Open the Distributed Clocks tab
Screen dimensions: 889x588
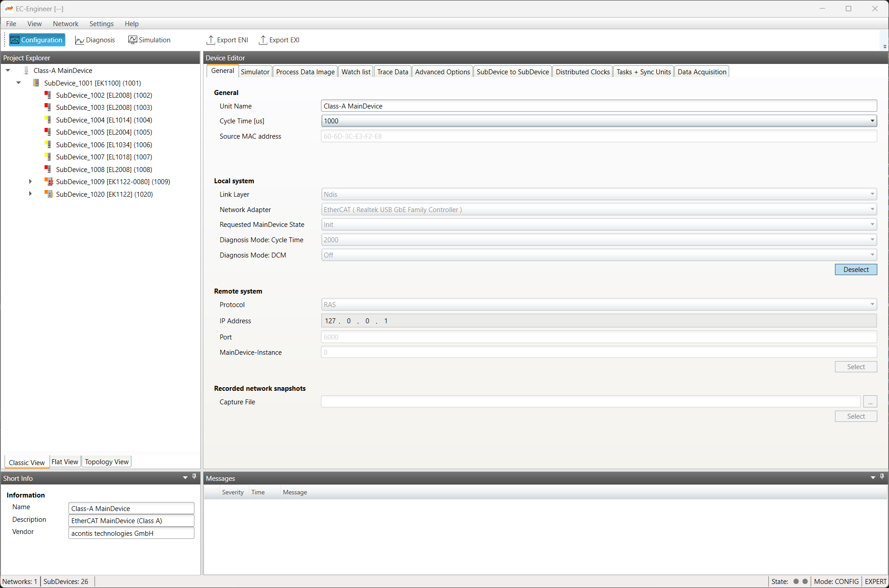(582, 72)
